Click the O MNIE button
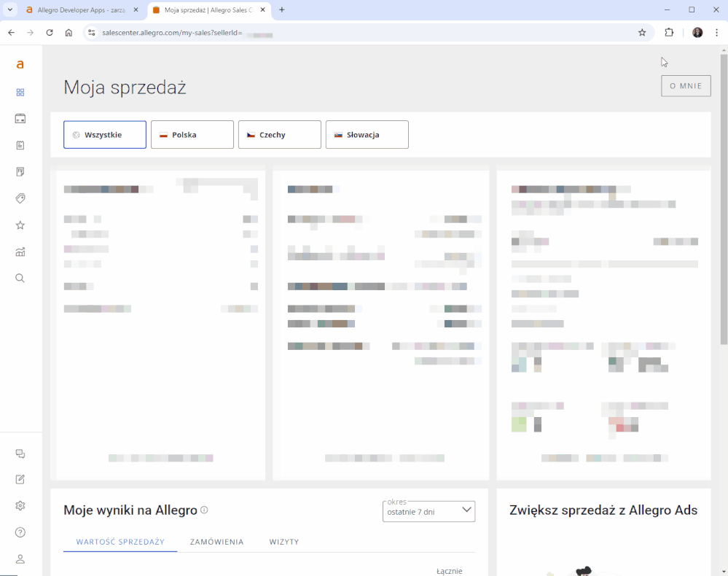Image resolution: width=728 pixels, height=576 pixels. point(686,86)
